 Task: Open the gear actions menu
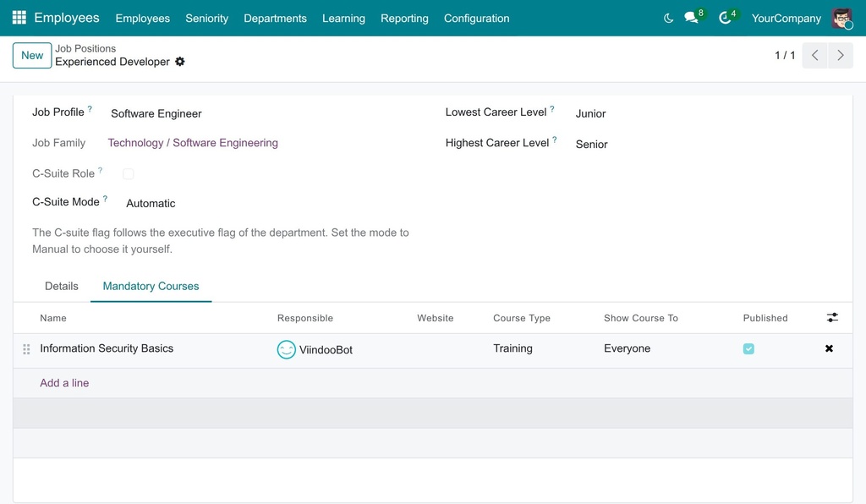click(180, 62)
